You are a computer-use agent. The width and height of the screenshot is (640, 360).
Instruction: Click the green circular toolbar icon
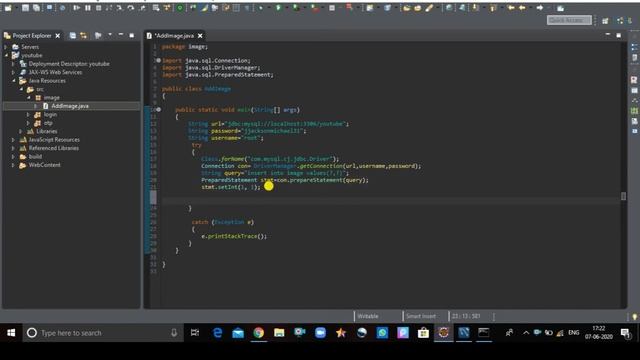[180, 8]
